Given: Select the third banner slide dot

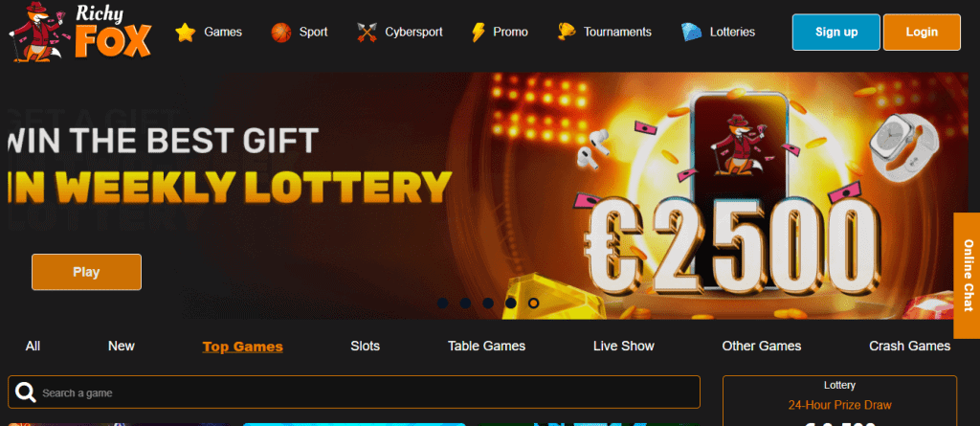Looking at the screenshot, I should pyautogui.click(x=488, y=303).
